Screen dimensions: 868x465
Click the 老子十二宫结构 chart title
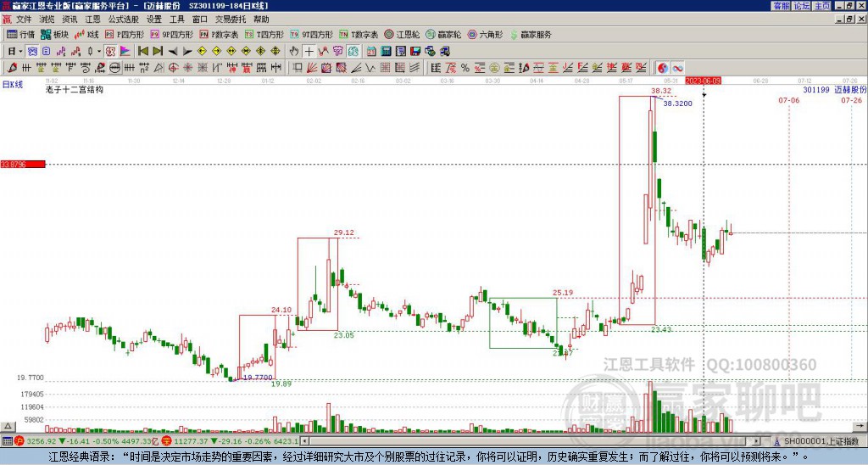[75, 89]
